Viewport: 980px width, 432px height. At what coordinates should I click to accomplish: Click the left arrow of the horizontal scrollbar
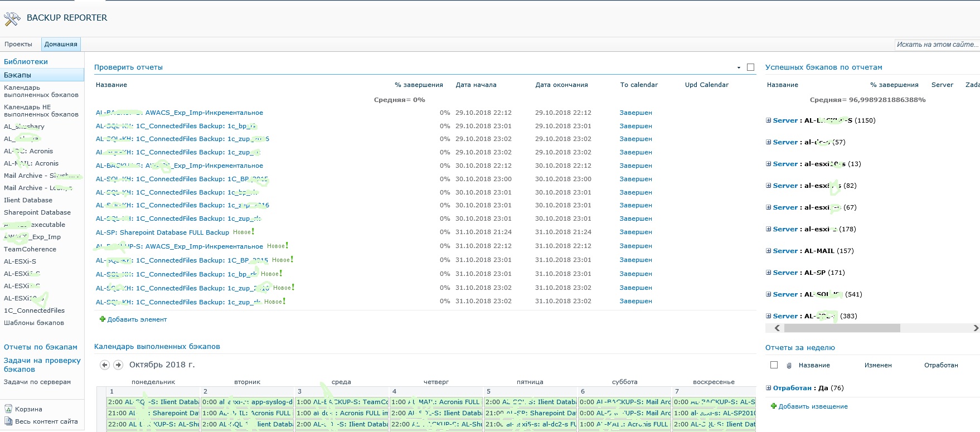click(777, 328)
